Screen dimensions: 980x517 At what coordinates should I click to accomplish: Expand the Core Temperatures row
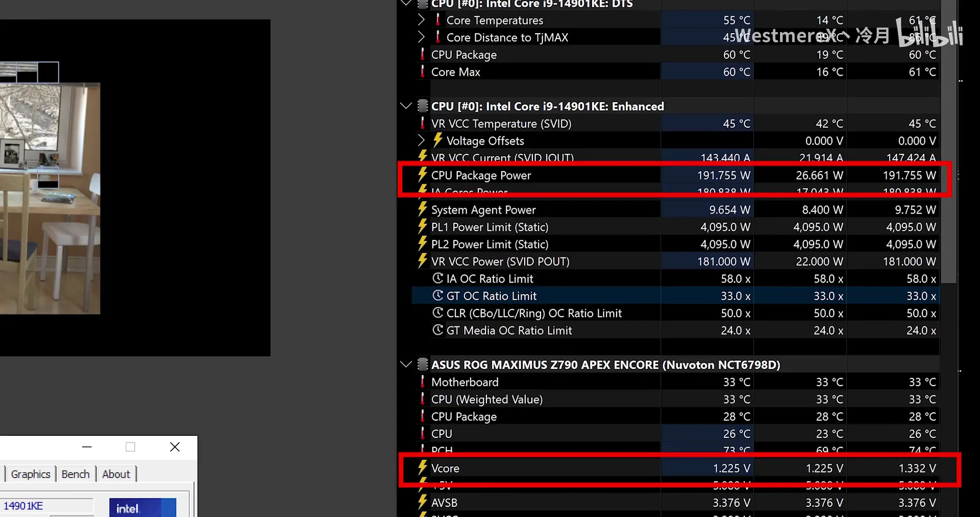421,20
